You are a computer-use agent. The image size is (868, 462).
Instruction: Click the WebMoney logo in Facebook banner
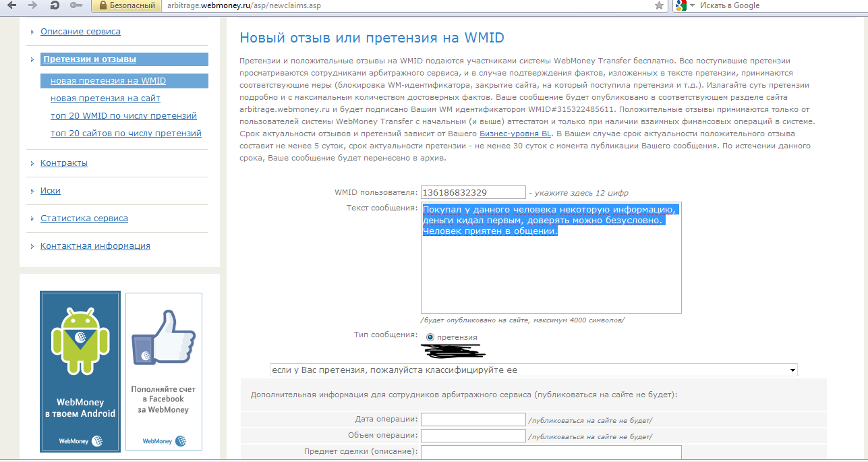(x=164, y=441)
